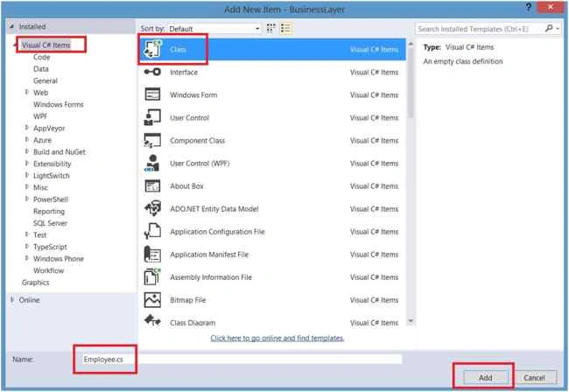Expand the Web tree node
This screenshot has width=569, height=392.
[27, 92]
